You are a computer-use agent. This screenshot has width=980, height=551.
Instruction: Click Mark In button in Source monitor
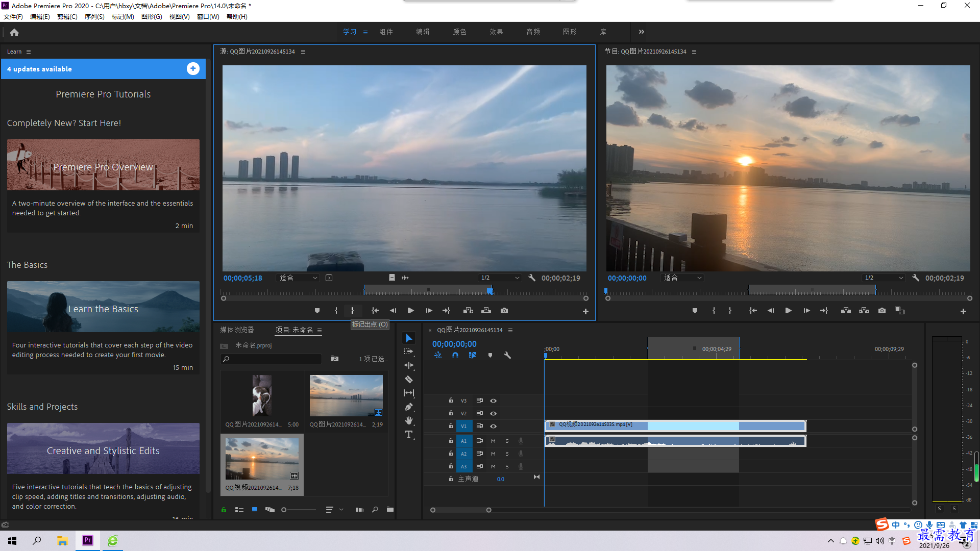[336, 311]
